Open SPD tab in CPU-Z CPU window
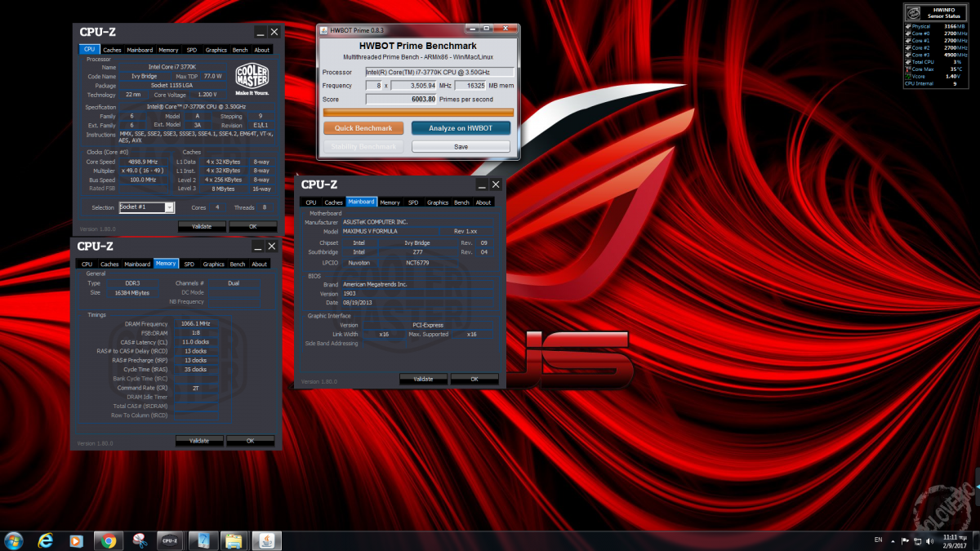Viewport: 980px width, 551px height. (x=192, y=50)
